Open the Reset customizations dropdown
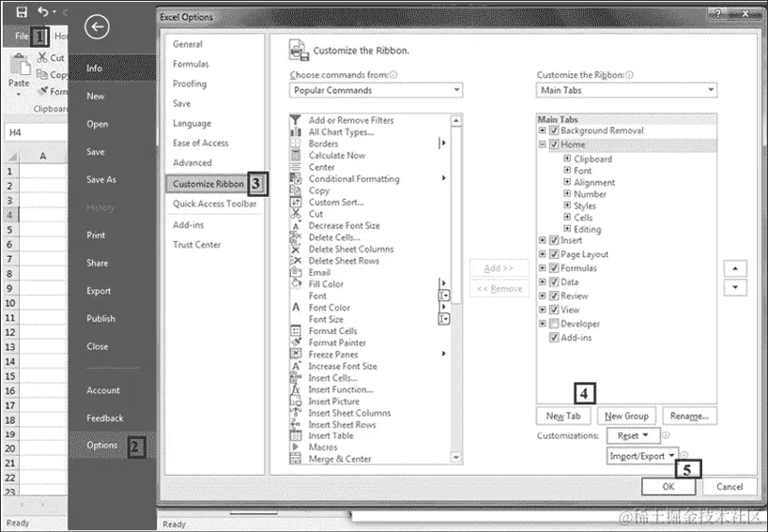This screenshot has width=768, height=532. (633, 435)
